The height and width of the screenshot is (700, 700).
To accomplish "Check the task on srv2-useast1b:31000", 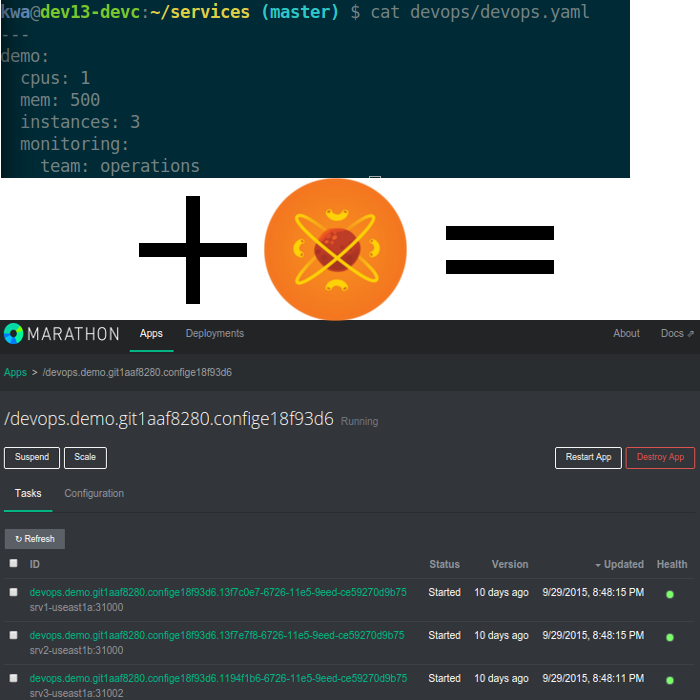I will click(13, 635).
